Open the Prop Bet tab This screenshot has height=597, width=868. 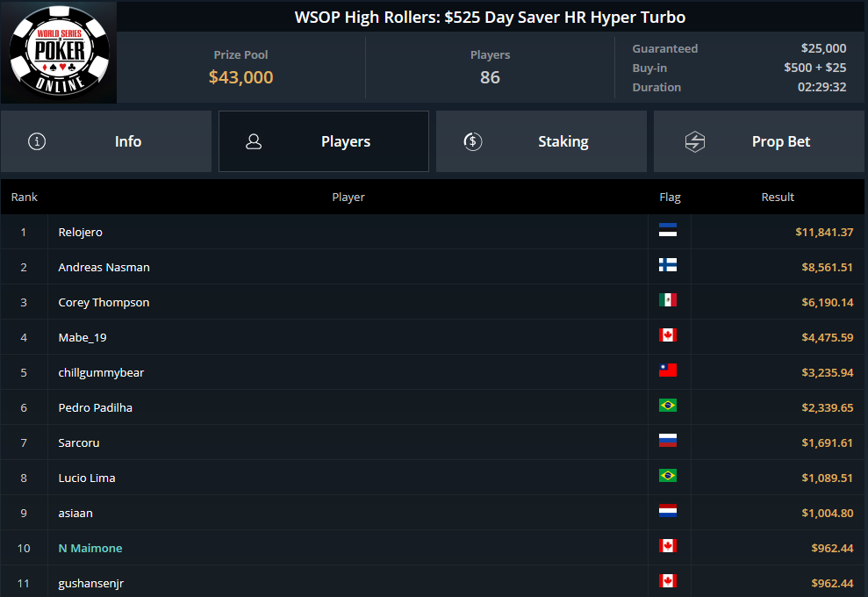[x=759, y=141]
